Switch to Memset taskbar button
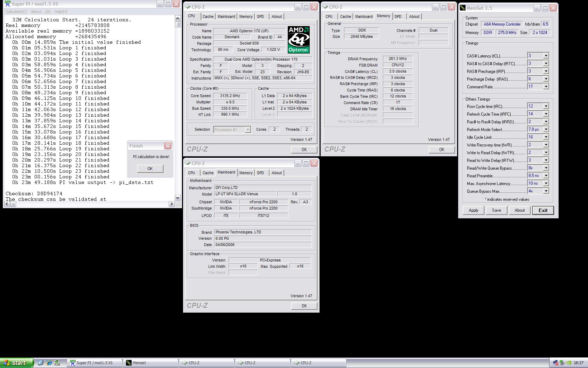The width and height of the screenshot is (588, 368). 151,363
